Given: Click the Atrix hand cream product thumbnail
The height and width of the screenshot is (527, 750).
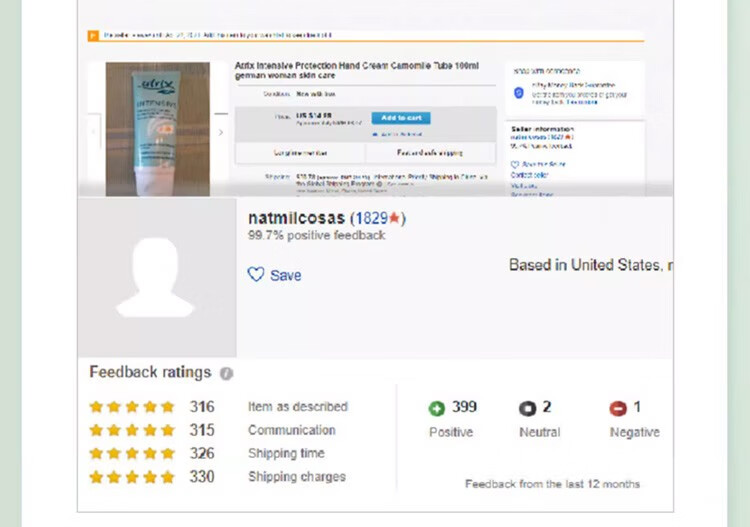Looking at the screenshot, I should pos(158,129).
